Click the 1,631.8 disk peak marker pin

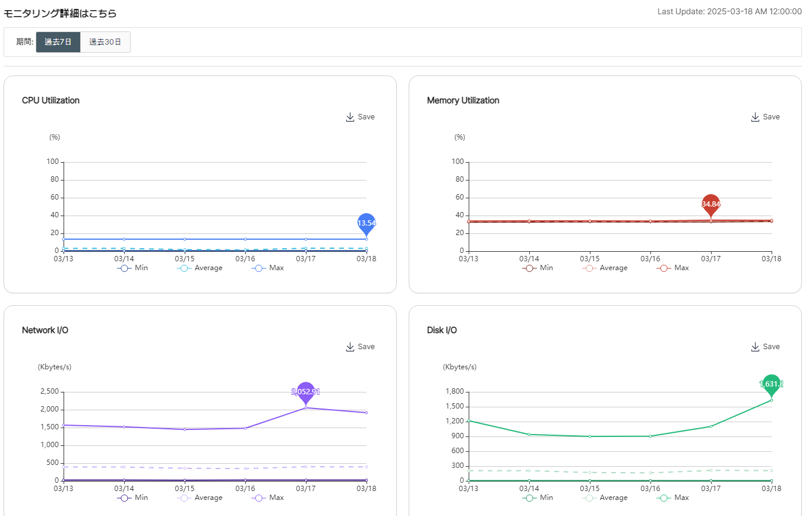click(x=772, y=384)
